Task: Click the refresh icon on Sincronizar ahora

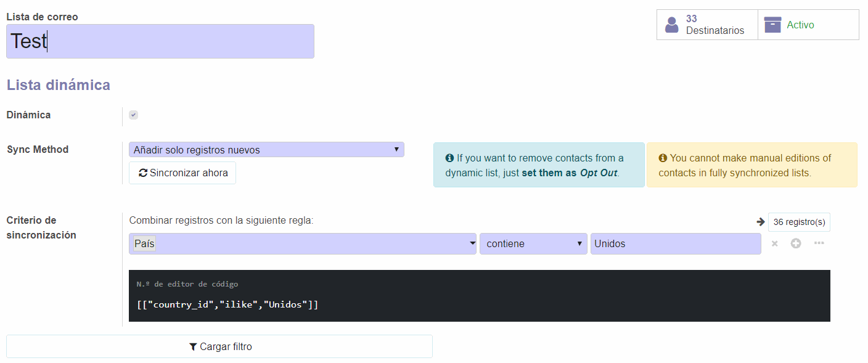Action: pyautogui.click(x=143, y=173)
